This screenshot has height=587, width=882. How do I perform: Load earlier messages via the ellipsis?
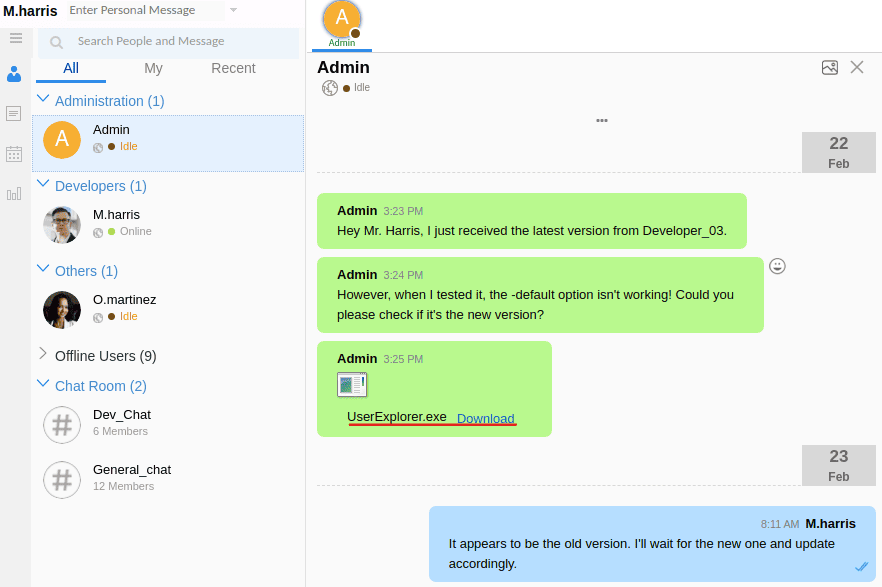[602, 120]
